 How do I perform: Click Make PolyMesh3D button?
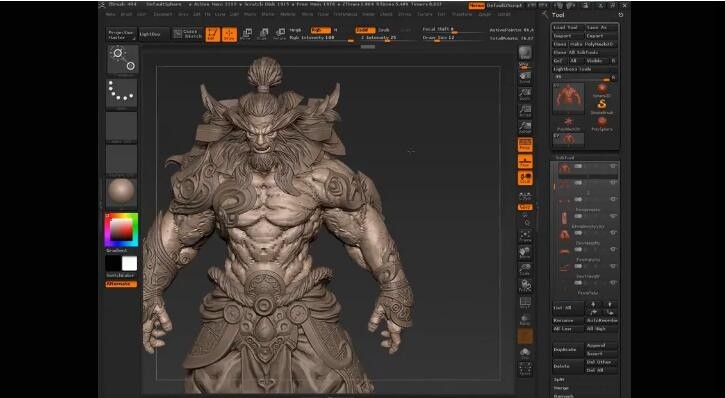tap(593, 44)
